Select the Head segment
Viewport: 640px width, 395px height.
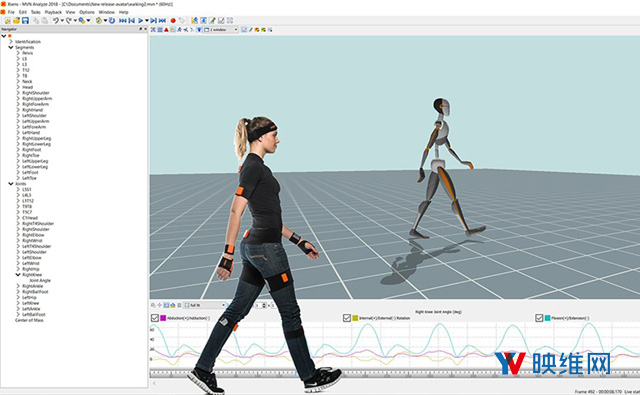pyautogui.click(x=27, y=87)
